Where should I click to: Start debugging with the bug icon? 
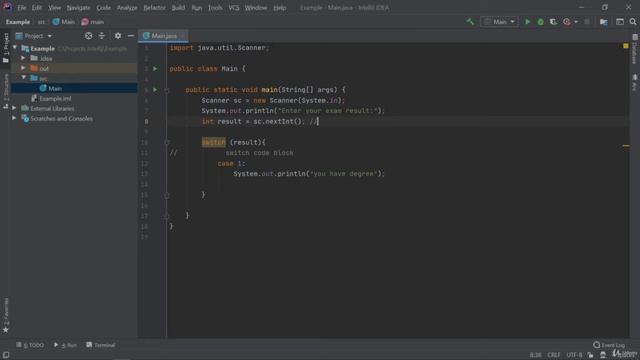[540, 22]
